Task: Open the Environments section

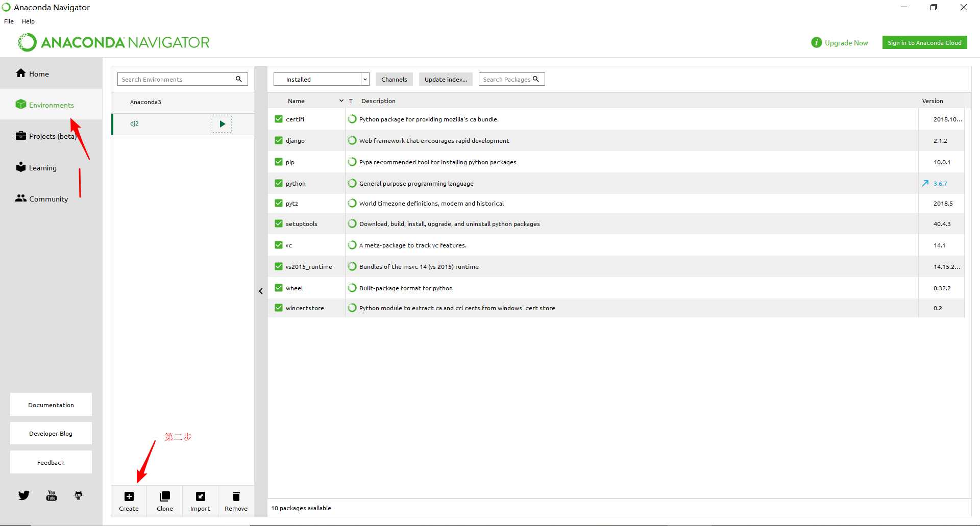Action: (x=51, y=105)
